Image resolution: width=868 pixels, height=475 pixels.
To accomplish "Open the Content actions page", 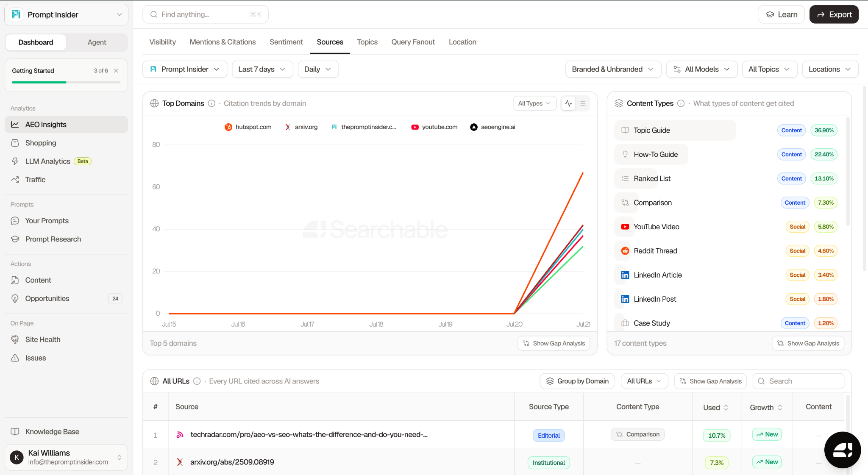I will click(x=66, y=280).
